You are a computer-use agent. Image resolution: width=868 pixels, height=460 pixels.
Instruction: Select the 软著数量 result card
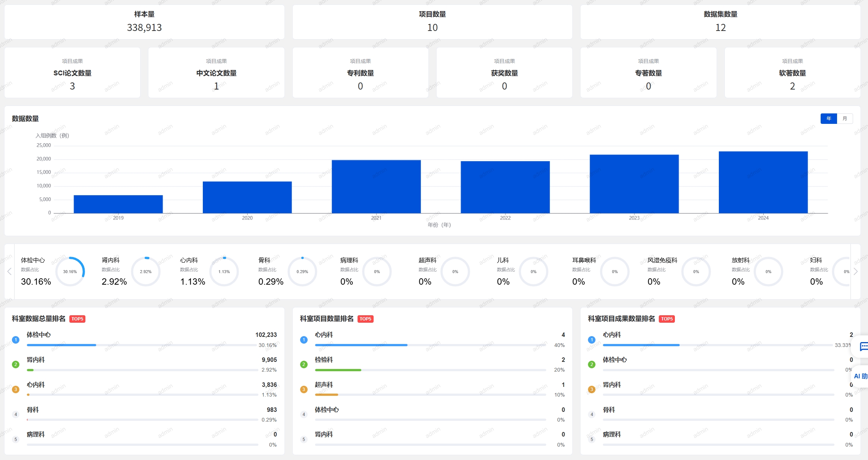792,73
